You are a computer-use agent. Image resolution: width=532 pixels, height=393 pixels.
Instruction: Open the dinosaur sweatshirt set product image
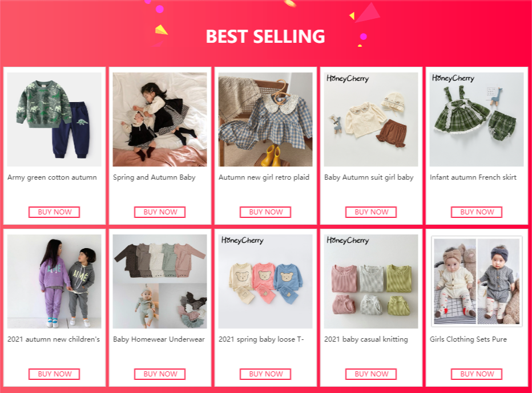[54, 119]
